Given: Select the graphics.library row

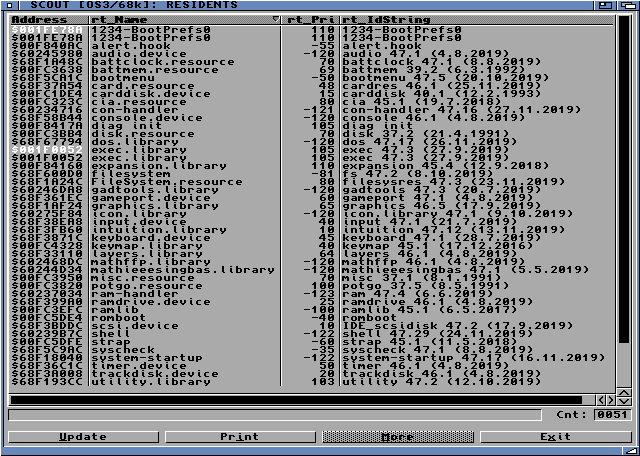Looking at the screenshot, I should coord(311,206).
